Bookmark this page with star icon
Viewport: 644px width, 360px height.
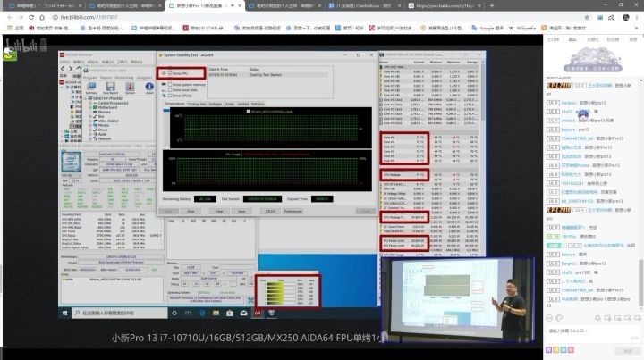coord(587,17)
